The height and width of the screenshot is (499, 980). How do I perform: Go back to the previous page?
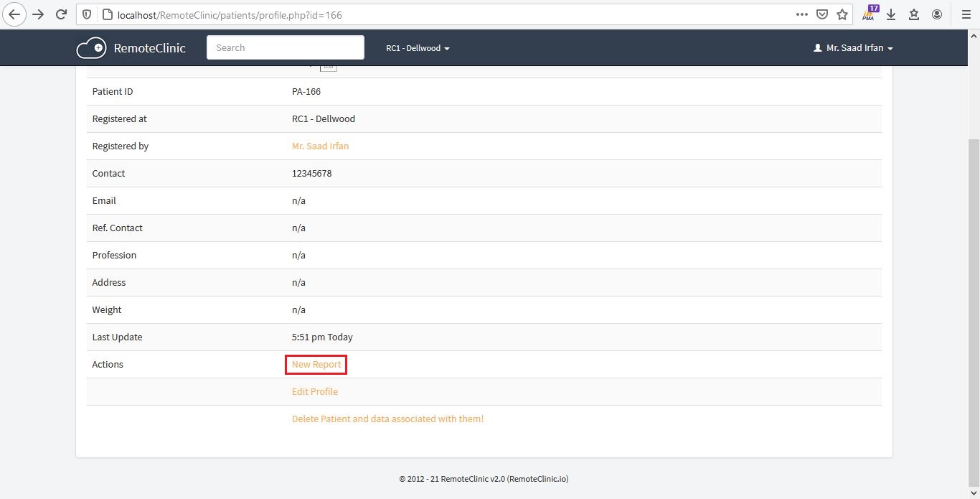coord(14,14)
